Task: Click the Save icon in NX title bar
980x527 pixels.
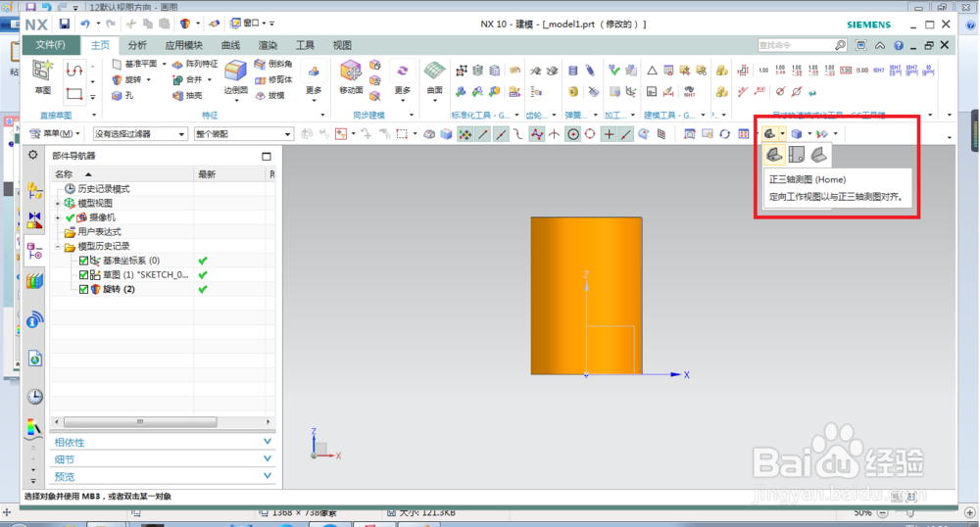Action: pyautogui.click(x=65, y=24)
